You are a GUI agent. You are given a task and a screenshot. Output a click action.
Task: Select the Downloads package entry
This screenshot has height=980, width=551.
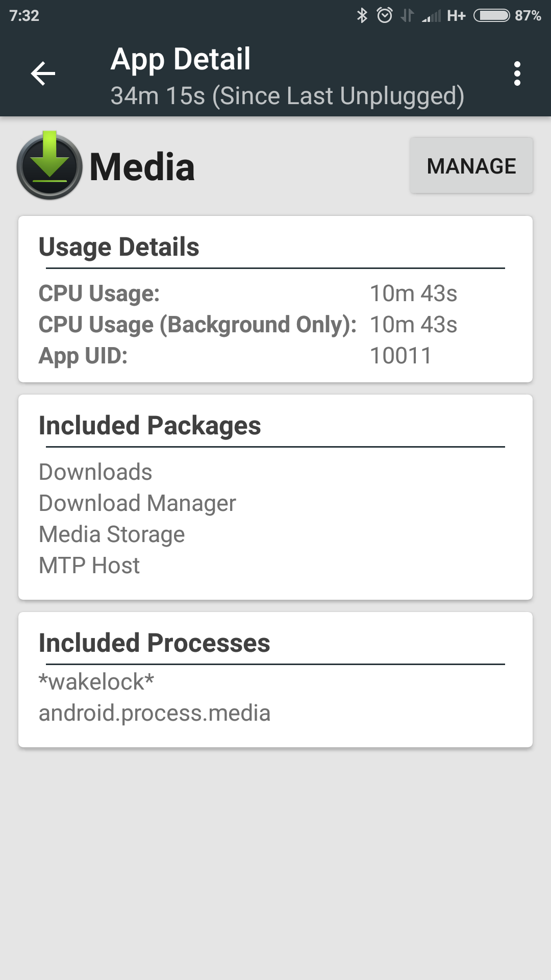pos(95,472)
